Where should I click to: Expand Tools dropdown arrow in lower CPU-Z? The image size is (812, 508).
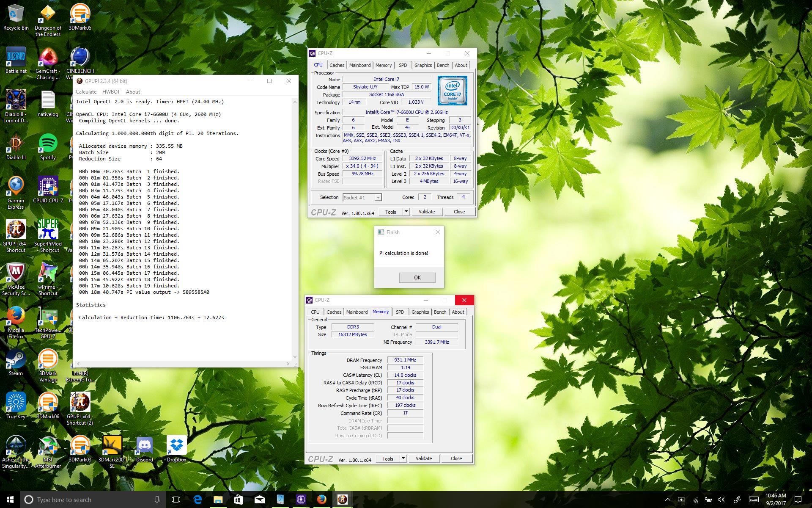pos(403,458)
